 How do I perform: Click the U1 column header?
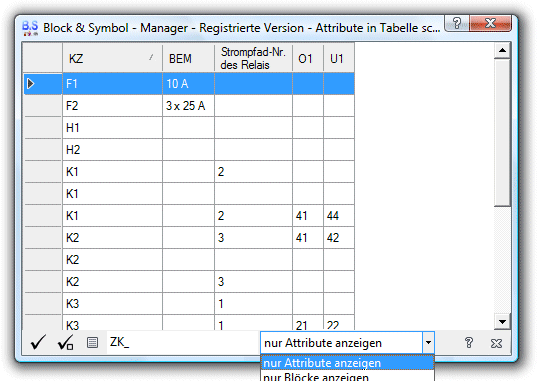coord(339,58)
